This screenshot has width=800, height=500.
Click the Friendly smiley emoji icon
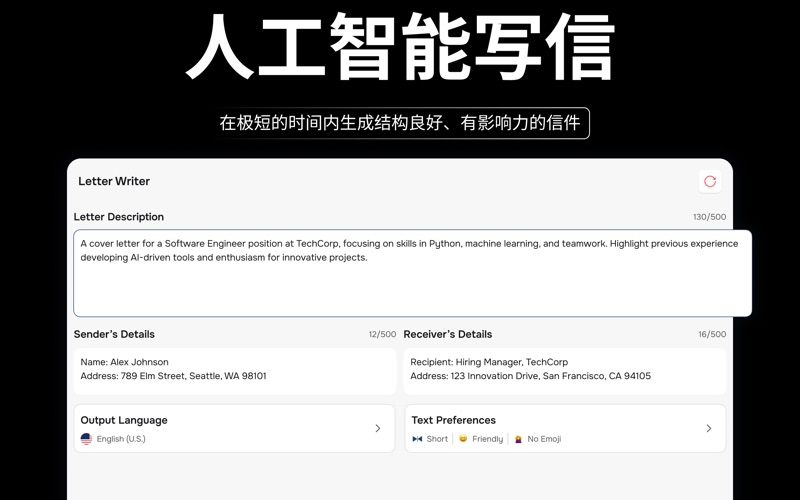[x=463, y=438]
